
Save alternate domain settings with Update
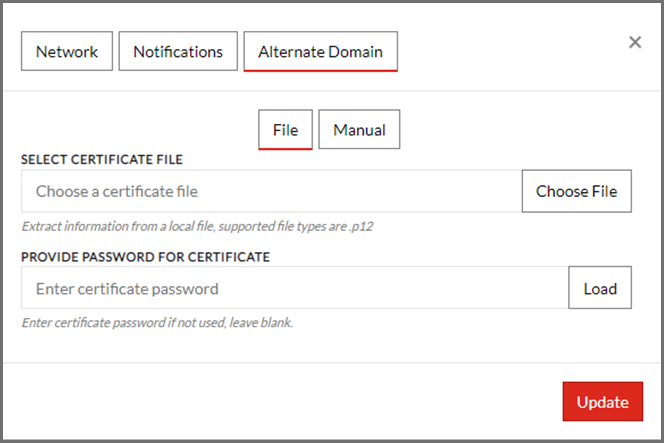click(x=602, y=402)
